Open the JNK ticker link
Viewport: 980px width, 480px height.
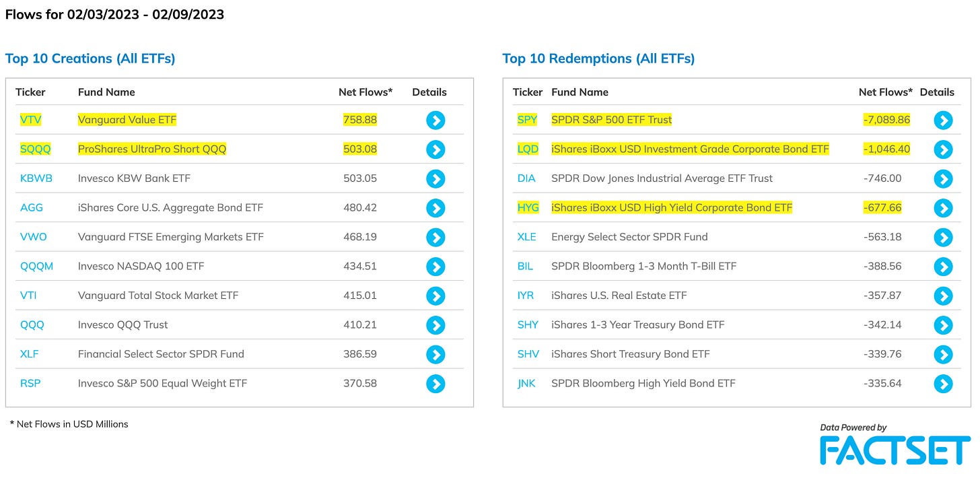[x=526, y=383]
